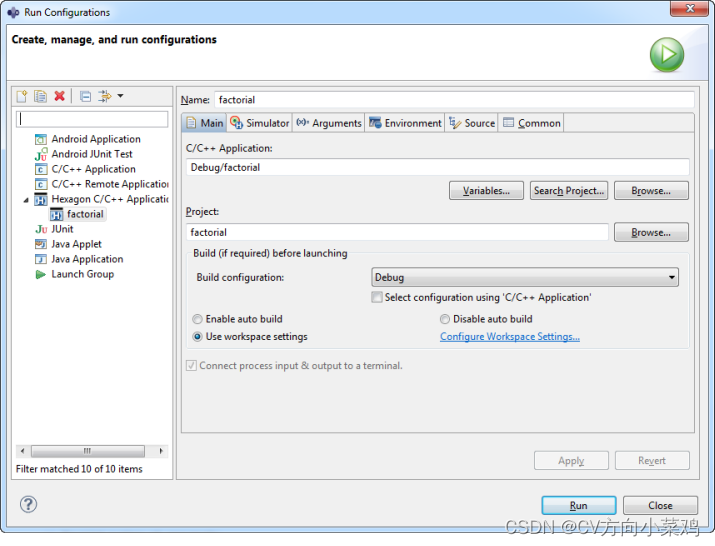715x546 pixels.
Task: Click the New launch configuration icon
Action: tap(22, 96)
